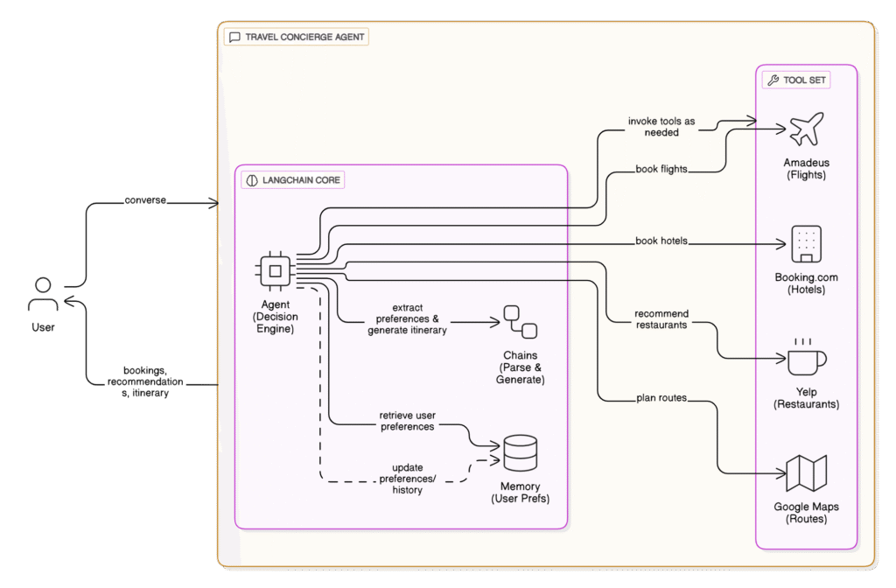Screen dimensions: 896x588
Task: Select the 'Booking.com (Hotels)' node caption
Action: coord(806,283)
